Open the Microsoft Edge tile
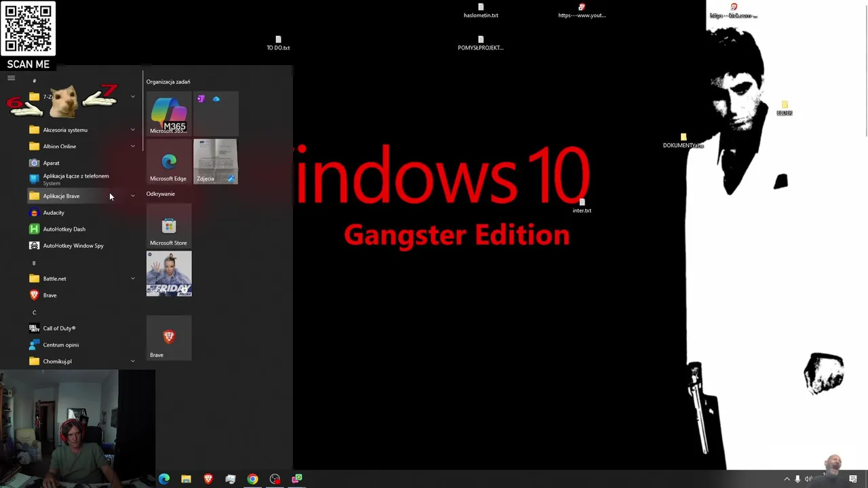Image resolution: width=868 pixels, height=488 pixels. [x=169, y=161]
